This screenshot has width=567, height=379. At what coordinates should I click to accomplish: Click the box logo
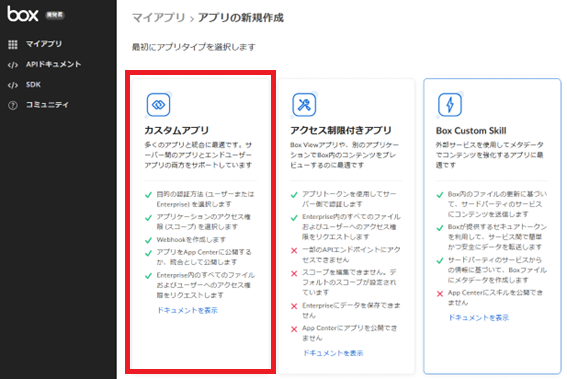(23, 14)
